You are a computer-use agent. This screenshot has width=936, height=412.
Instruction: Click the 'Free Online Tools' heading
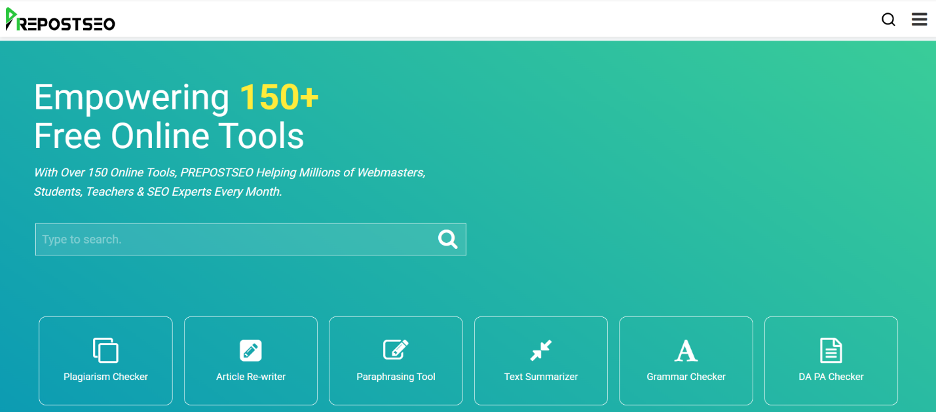(x=169, y=136)
